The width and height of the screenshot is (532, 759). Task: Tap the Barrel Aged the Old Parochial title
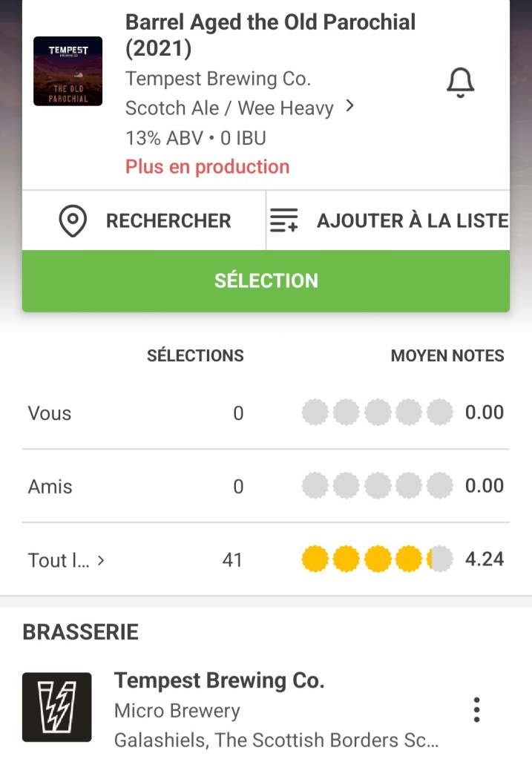270,35
